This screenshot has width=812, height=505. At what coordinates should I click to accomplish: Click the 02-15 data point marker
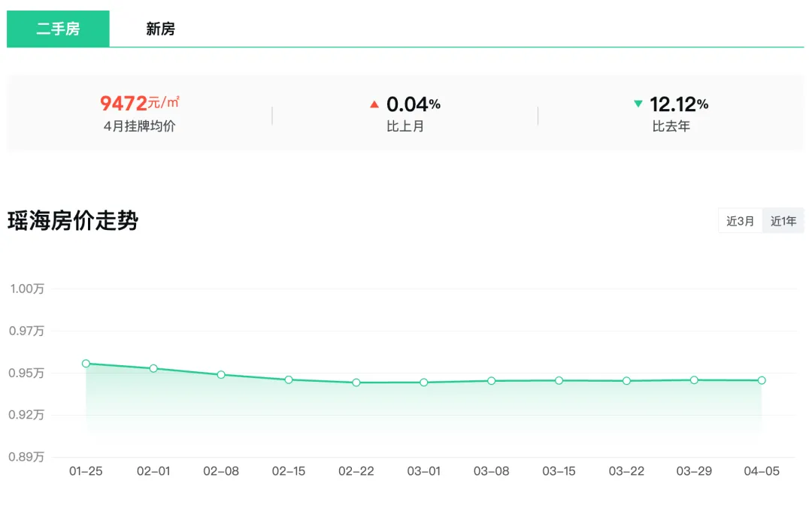coord(289,380)
